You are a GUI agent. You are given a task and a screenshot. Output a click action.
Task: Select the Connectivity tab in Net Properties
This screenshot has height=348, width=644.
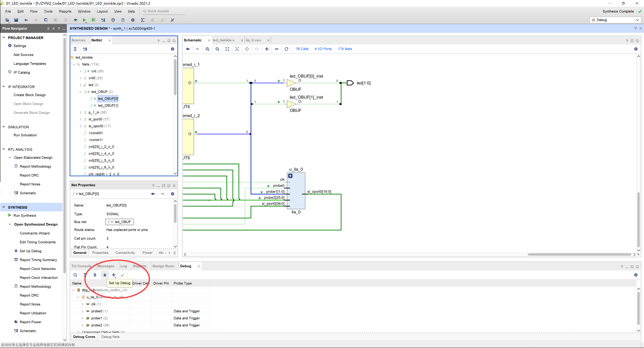pyautogui.click(x=125, y=252)
